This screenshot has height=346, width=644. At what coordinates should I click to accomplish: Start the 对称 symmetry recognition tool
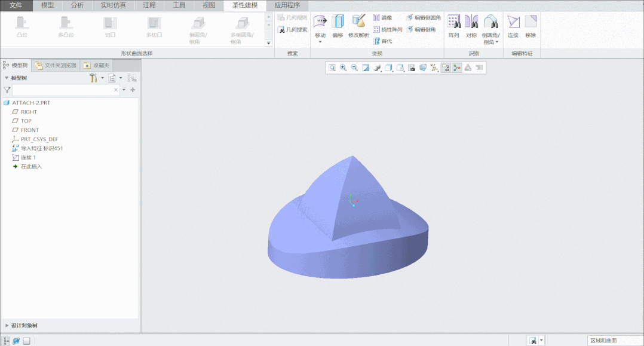click(x=471, y=26)
